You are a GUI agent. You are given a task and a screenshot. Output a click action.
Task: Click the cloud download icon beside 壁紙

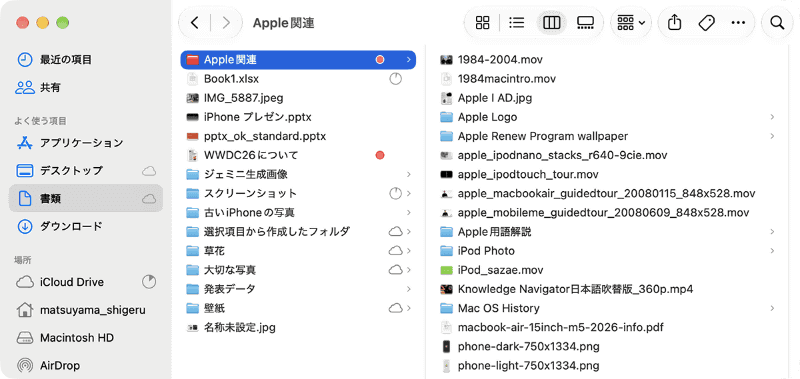click(396, 308)
